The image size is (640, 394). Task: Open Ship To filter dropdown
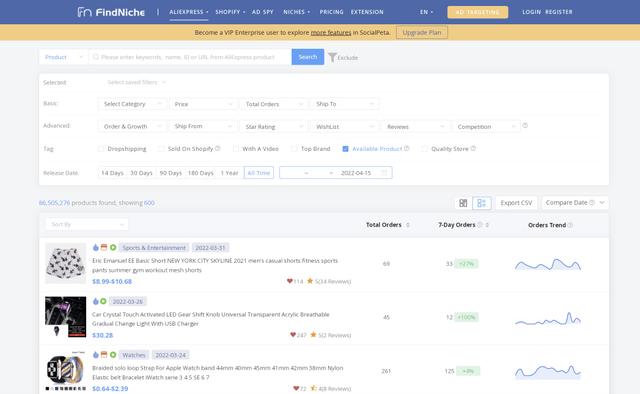click(x=344, y=104)
